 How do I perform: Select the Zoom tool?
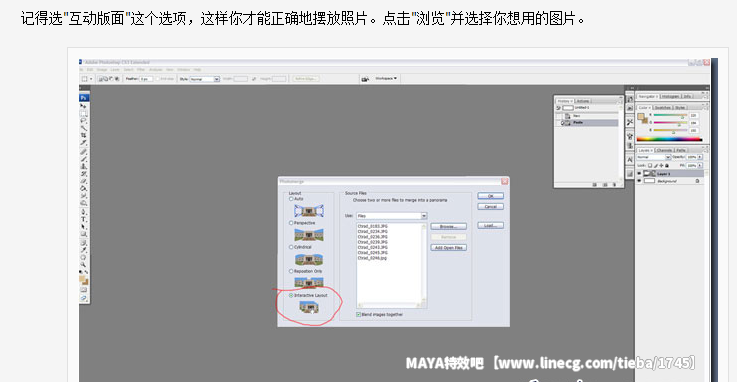84,265
